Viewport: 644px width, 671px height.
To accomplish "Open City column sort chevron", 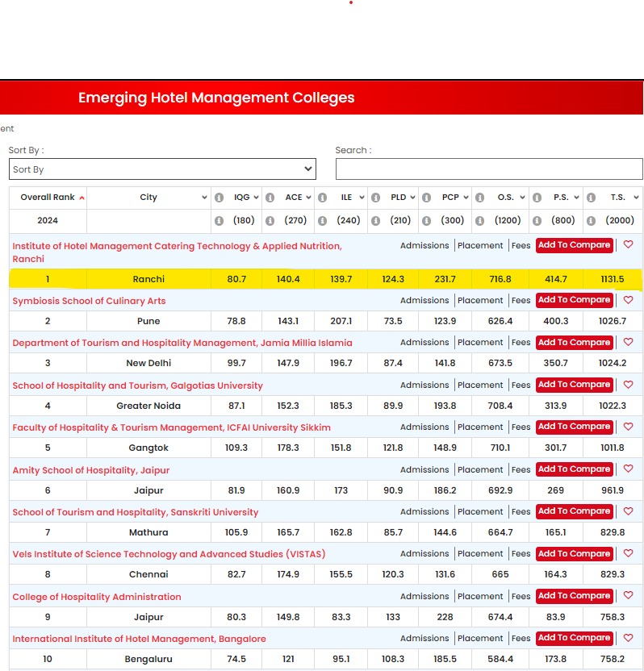I will pyautogui.click(x=204, y=198).
